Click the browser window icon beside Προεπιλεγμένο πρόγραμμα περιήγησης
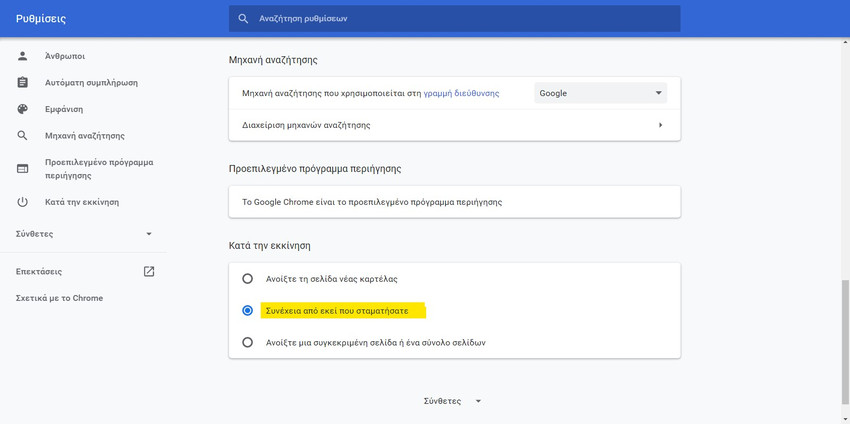850x424 pixels. 22,169
